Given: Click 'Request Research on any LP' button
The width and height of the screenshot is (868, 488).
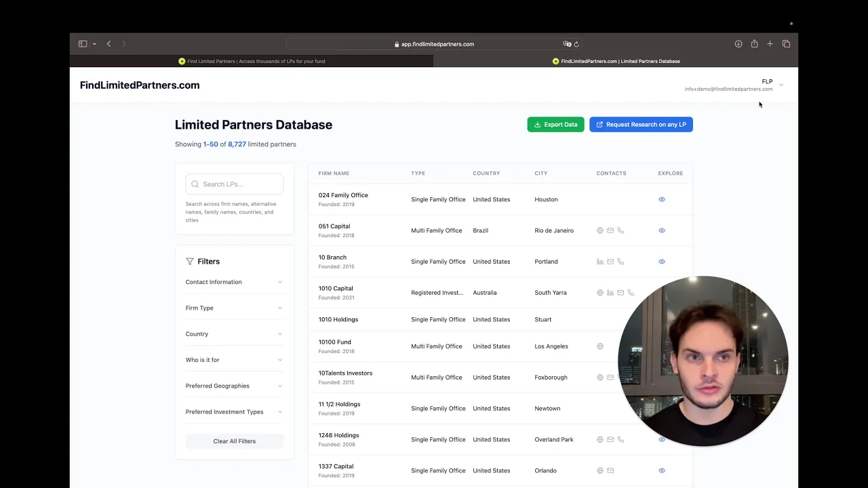Looking at the screenshot, I should 641,125.
